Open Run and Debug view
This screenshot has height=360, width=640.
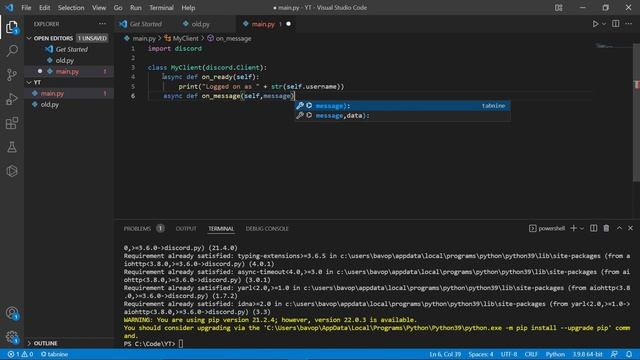tap(12, 99)
